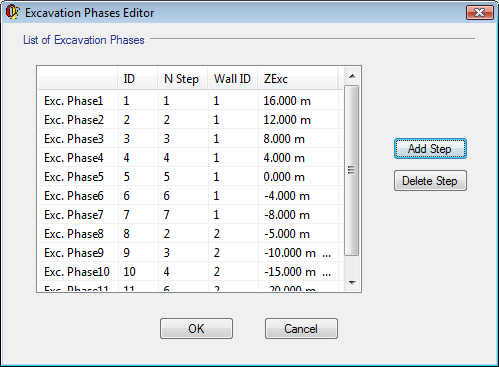Open ellipsis next to -15.000 m

pyautogui.click(x=327, y=272)
